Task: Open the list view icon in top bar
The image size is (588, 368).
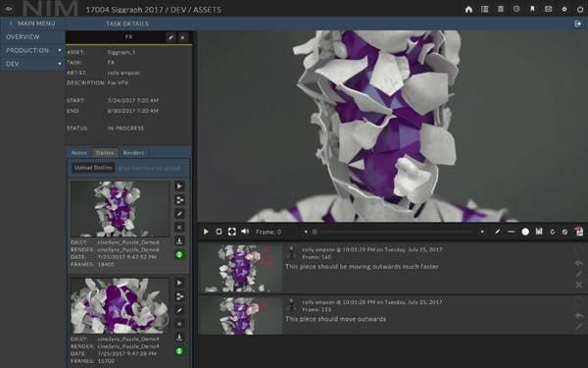Action: 484,9
